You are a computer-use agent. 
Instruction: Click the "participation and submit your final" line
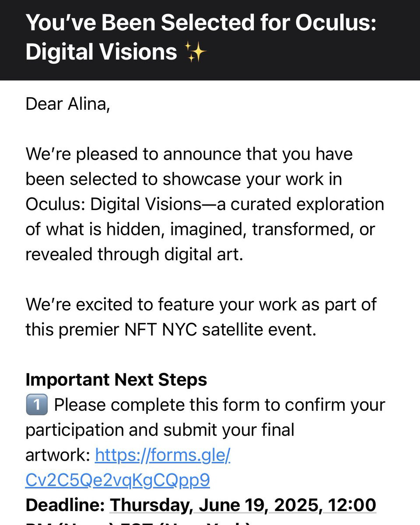click(x=160, y=430)
